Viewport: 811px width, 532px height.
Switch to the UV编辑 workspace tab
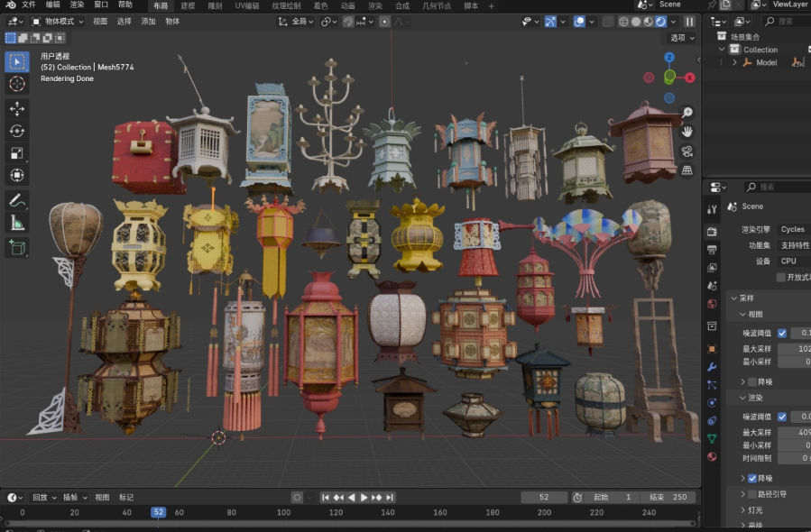[x=246, y=5]
